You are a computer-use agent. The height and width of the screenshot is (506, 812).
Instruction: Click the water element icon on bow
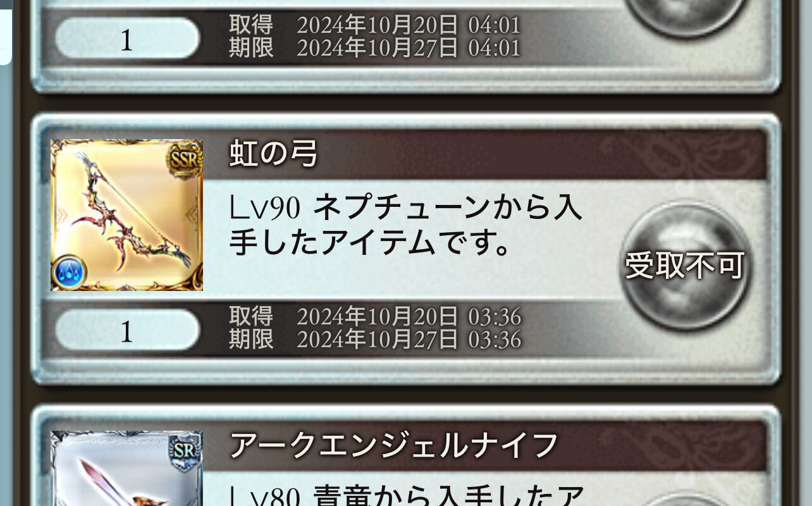click(69, 272)
